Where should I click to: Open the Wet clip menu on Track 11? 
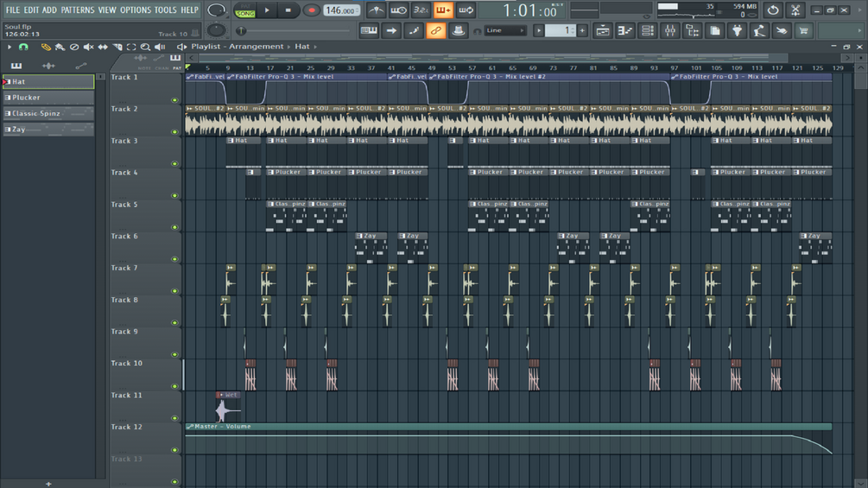220,395
